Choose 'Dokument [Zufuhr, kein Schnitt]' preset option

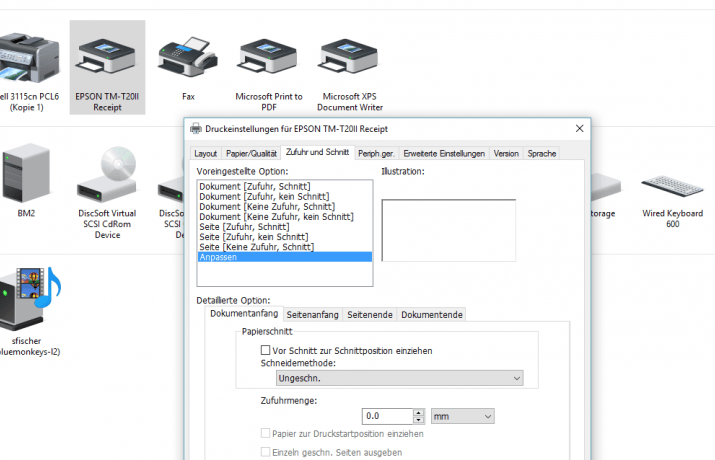pos(285,196)
